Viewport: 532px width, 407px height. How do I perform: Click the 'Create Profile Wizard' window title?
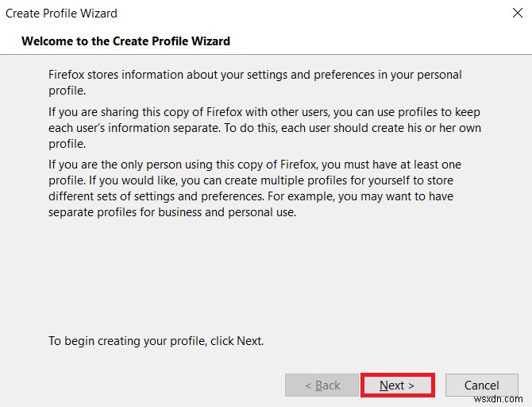(x=62, y=14)
